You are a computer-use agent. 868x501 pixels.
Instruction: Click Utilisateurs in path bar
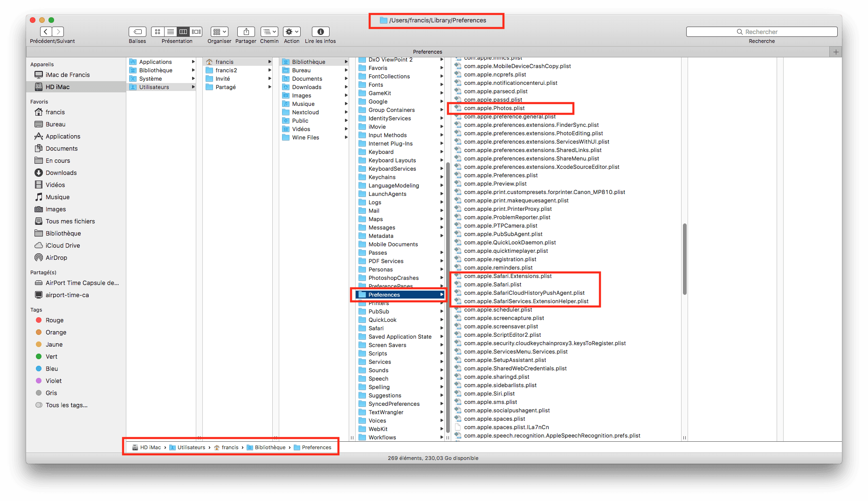tap(187, 447)
